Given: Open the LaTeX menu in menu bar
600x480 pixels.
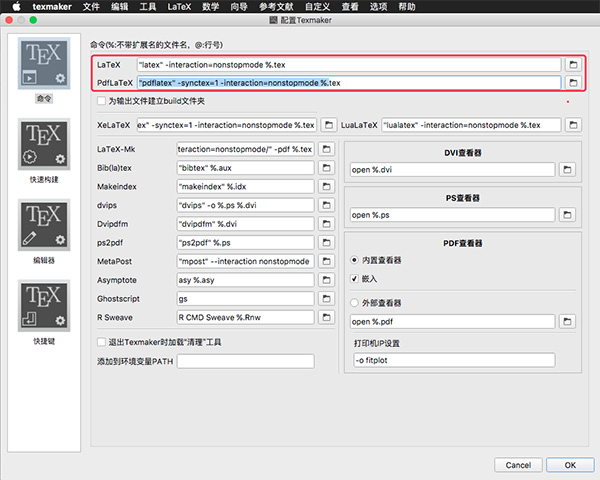Looking at the screenshot, I should (x=179, y=7).
